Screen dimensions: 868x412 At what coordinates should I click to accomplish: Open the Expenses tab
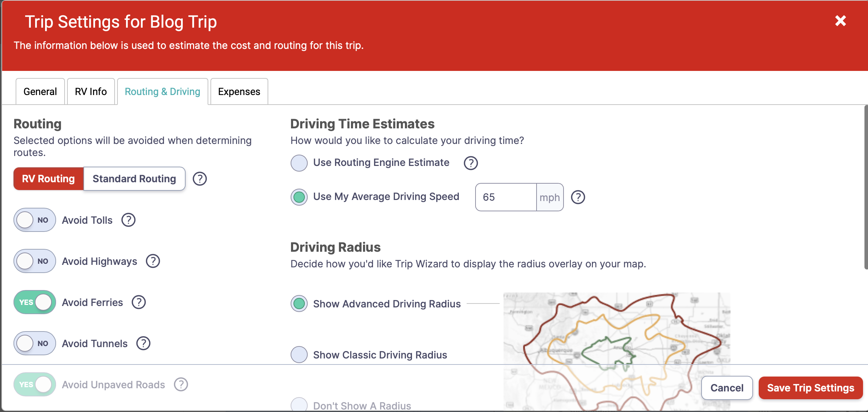click(x=239, y=91)
